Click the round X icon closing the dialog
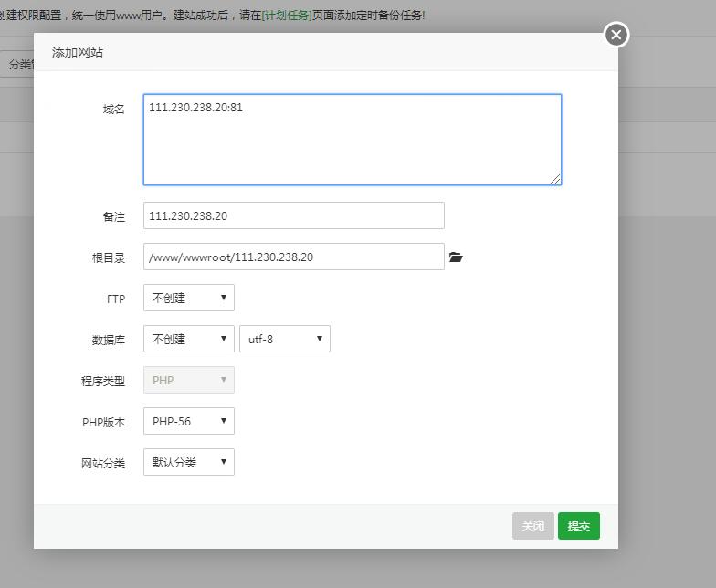 pyautogui.click(x=616, y=35)
